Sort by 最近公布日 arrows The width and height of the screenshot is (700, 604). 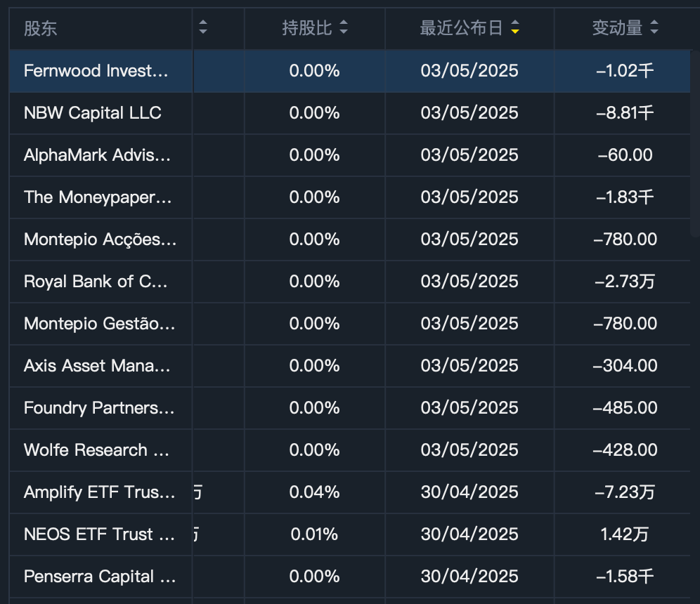(515, 27)
